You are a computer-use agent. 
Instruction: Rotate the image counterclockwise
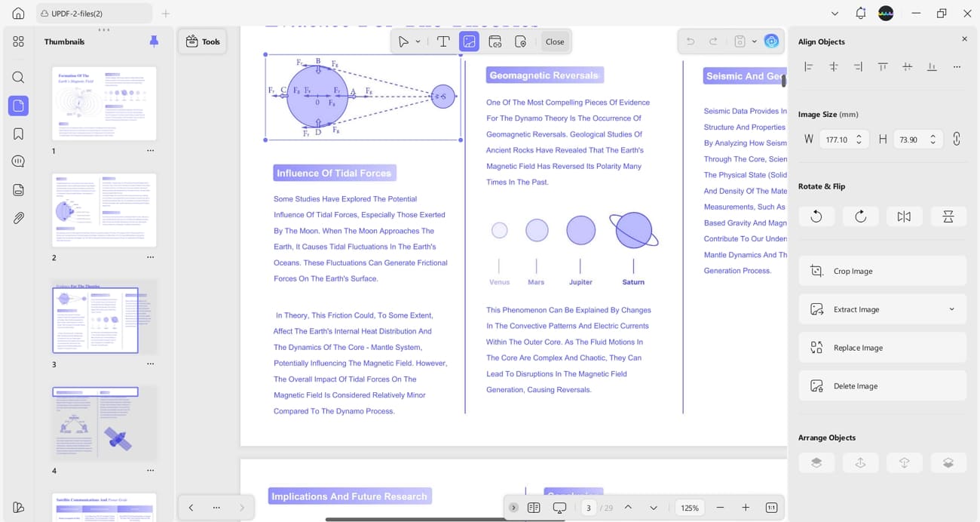[x=816, y=216]
